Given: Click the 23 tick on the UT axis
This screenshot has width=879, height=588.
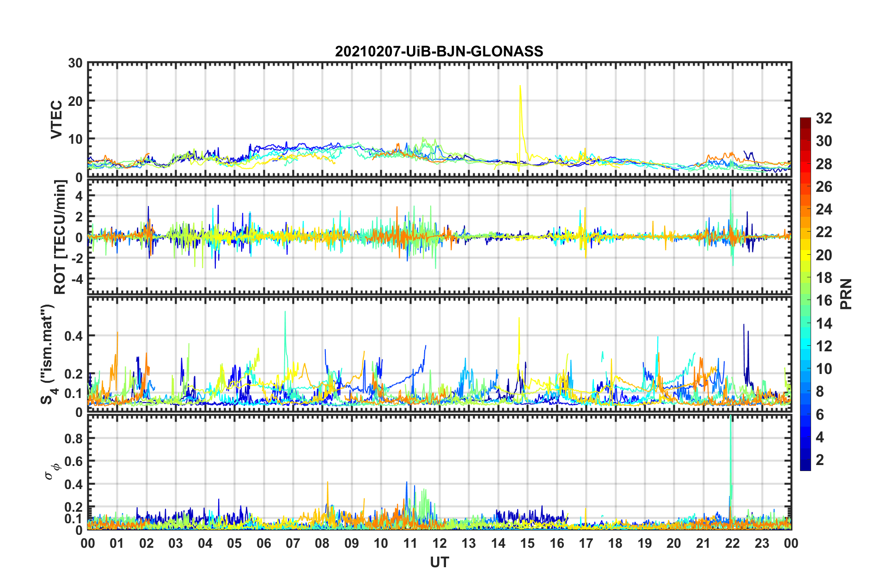Looking at the screenshot, I should 762,543.
